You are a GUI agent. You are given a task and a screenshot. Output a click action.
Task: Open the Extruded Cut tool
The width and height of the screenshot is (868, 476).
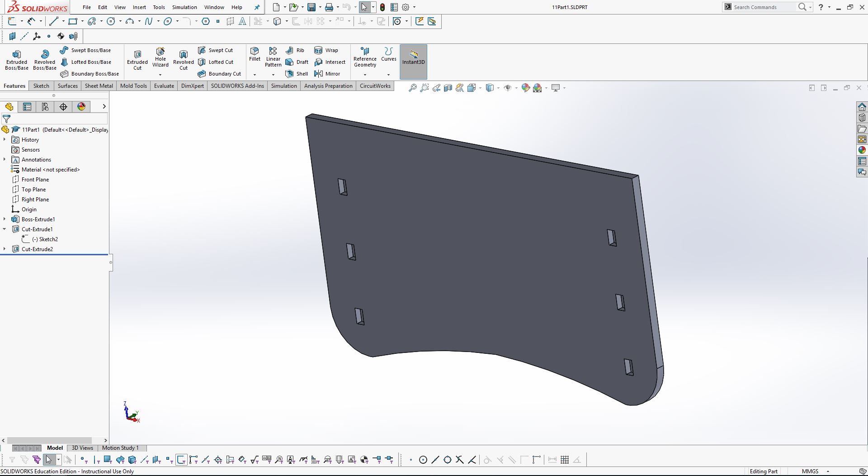137,60
